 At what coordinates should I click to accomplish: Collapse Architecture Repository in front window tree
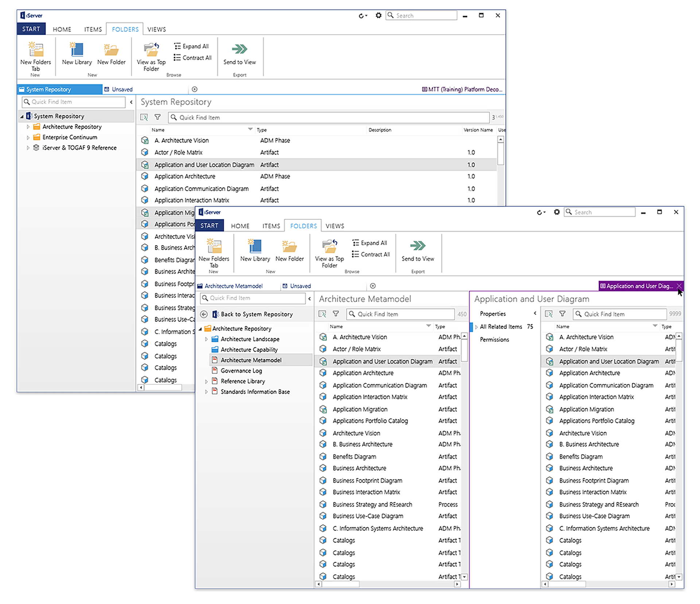pos(200,329)
